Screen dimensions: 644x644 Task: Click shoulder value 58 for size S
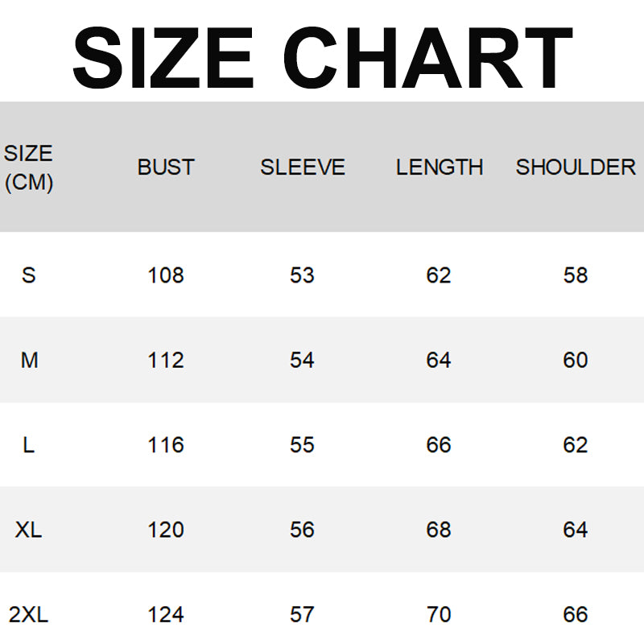pyautogui.click(x=576, y=275)
